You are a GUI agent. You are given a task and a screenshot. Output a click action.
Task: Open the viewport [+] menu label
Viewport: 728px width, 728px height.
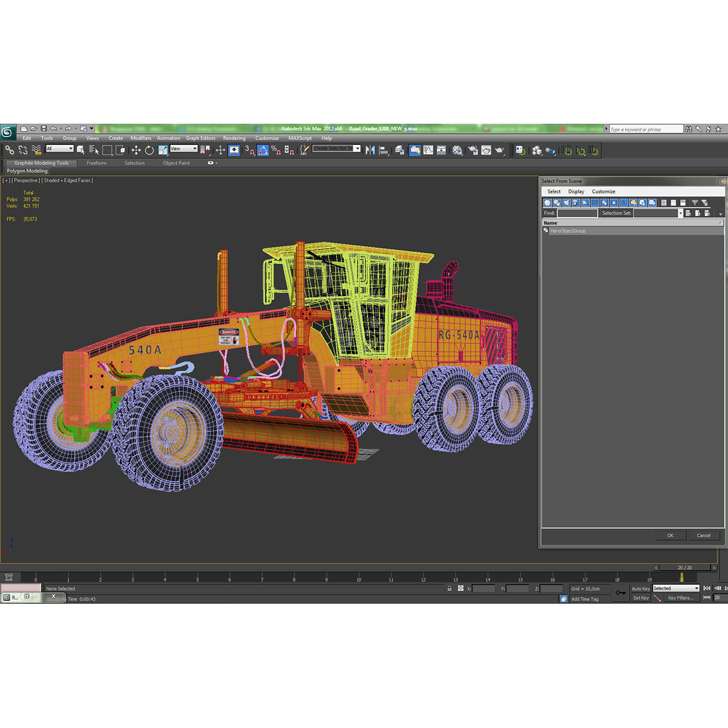click(6, 180)
